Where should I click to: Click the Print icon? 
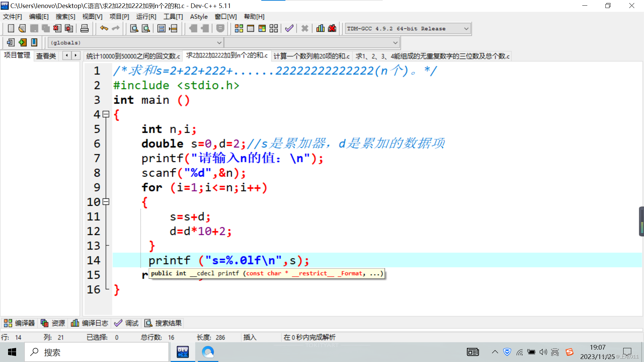[85, 28]
